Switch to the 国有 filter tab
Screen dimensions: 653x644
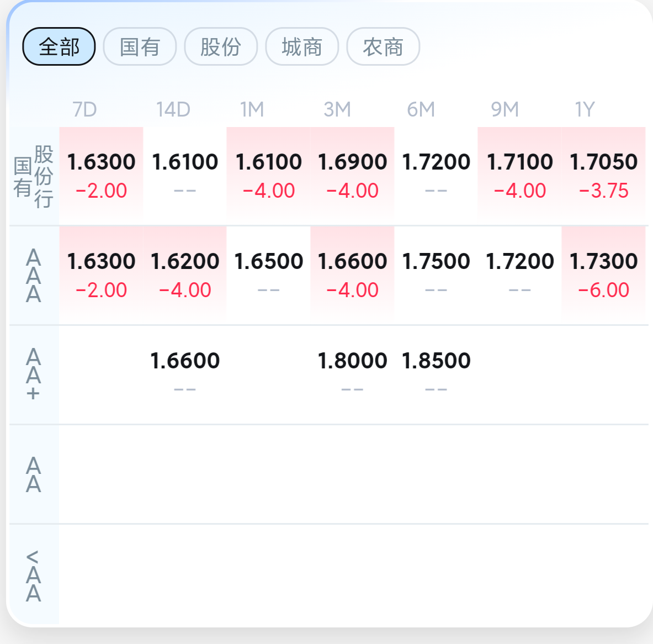tap(140, 46)
